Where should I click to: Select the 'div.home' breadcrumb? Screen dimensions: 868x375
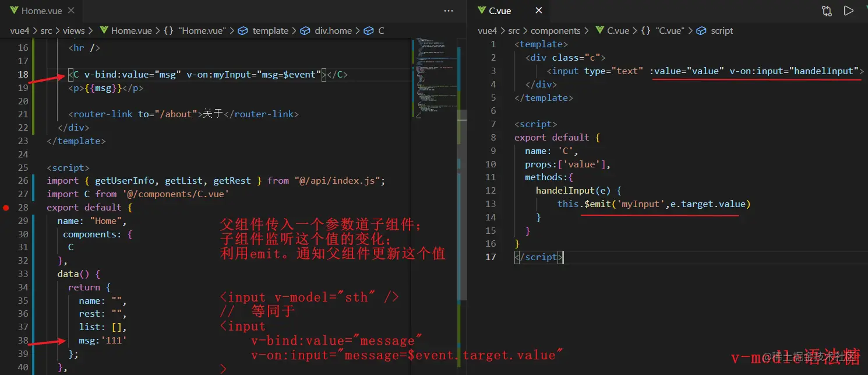[x=333, y=31]
